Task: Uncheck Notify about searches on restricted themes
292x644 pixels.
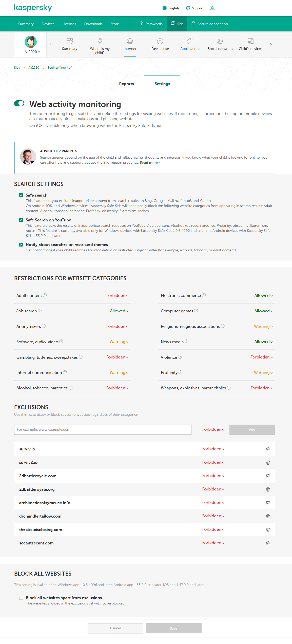Action: click(21, 244)
